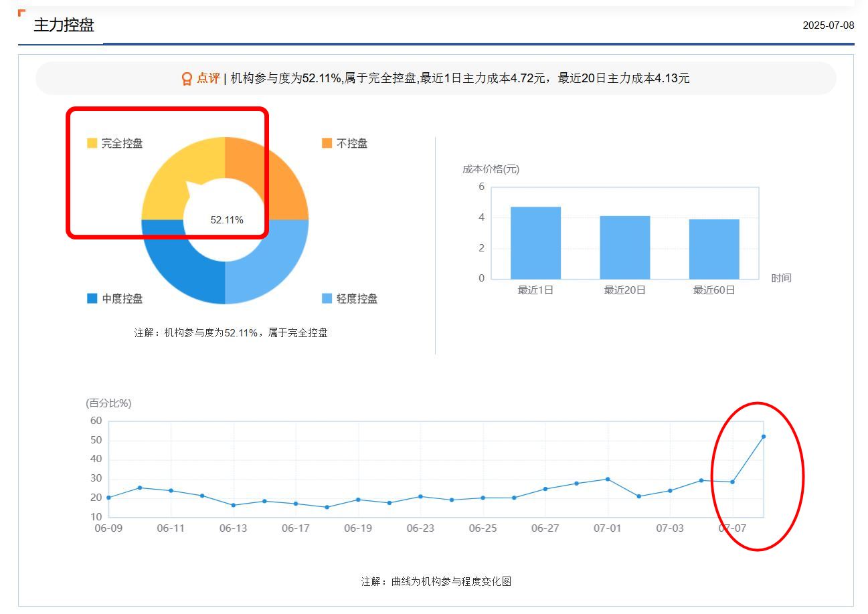This screenshot has height=614, width=868.
Task: Click the 不控盘 orange legend swatch
Action: (327, 143)
